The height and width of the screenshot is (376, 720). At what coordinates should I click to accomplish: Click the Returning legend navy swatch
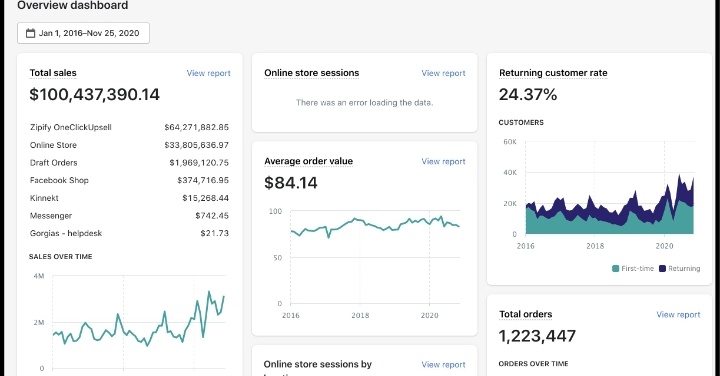click(x=662, y=269)
